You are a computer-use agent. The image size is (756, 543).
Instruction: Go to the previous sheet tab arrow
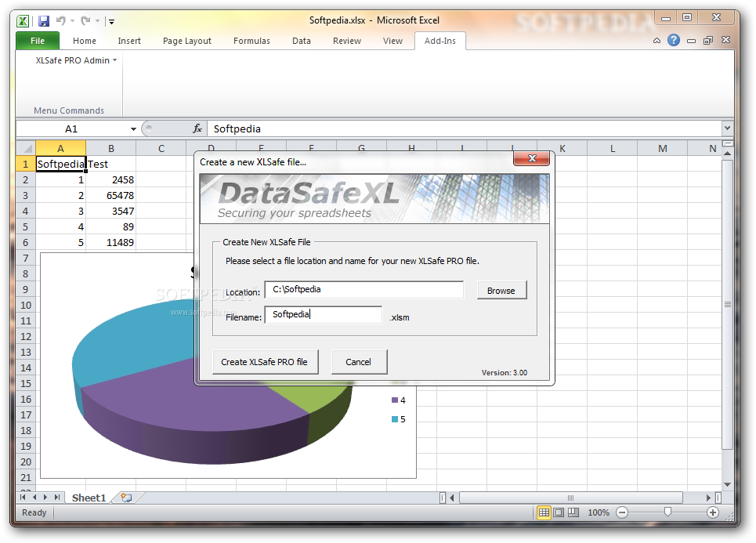point(34,498)
